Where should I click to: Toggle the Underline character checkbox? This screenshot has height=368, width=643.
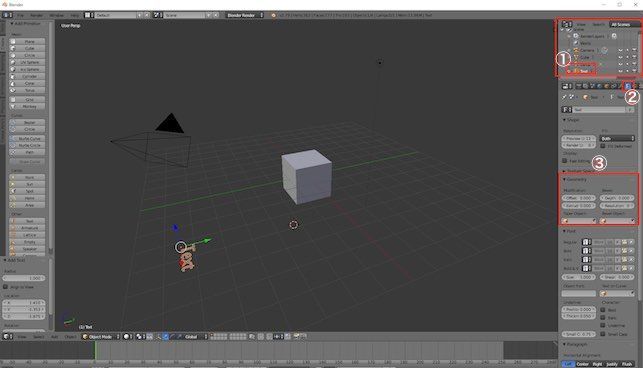603,325
